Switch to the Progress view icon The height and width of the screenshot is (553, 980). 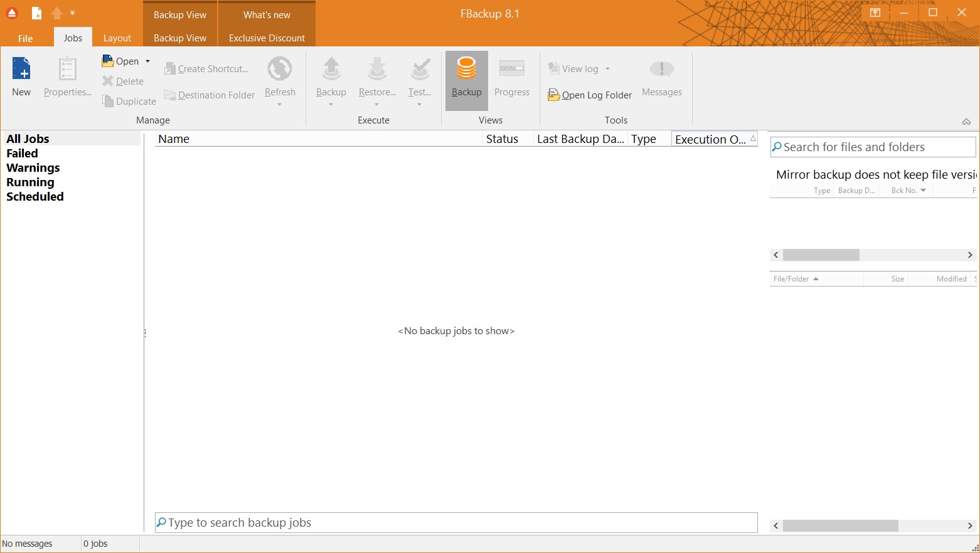pos(511,69)
